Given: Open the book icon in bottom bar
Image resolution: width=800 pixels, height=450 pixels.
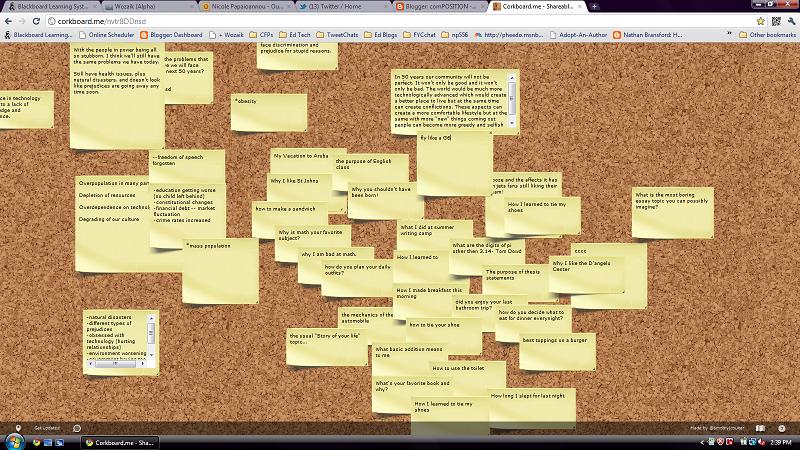Looking at the screenshot, I should tap(760, 428).
